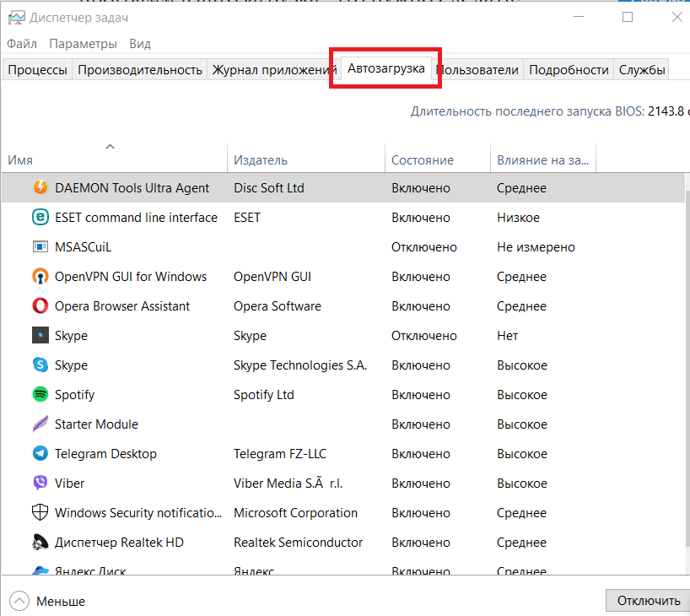Select the Starter Module row
Screen dimensions: 690x616
pyautogui.click(x=96, y=424)
